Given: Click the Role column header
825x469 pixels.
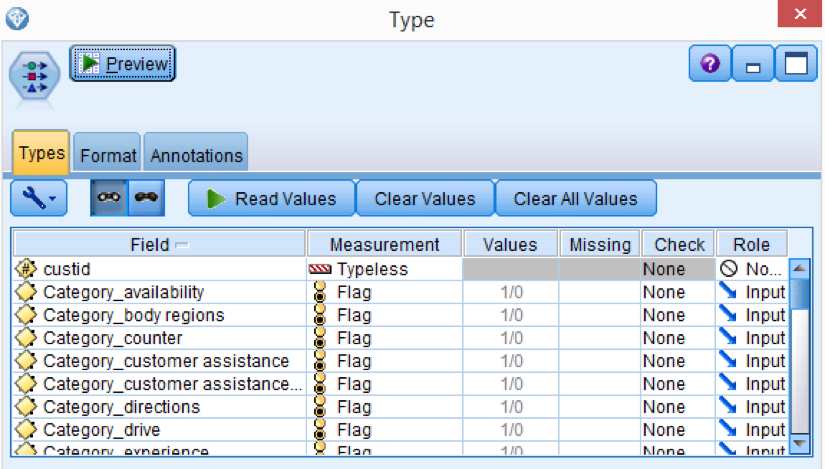Looking at the screenshot, I should click(751, 244).
